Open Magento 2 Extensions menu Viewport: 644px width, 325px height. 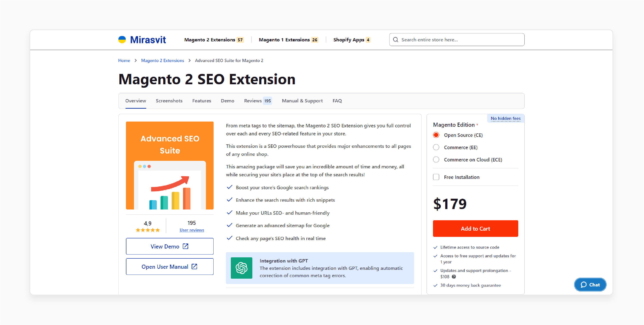(214, 39)
